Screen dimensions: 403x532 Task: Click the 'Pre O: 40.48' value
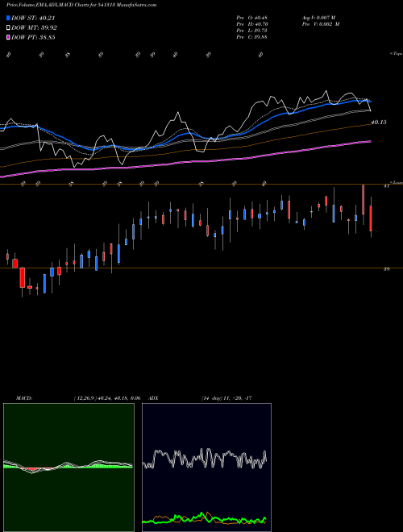pyautogui.click(x=251, y=17)
